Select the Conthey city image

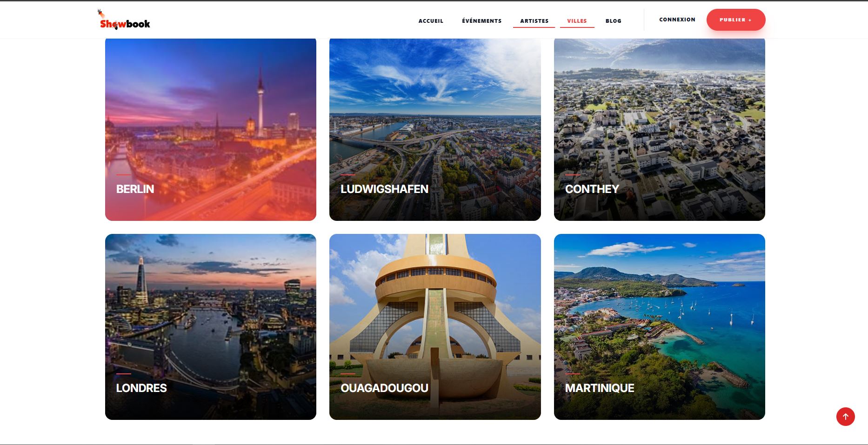[659, 129]
